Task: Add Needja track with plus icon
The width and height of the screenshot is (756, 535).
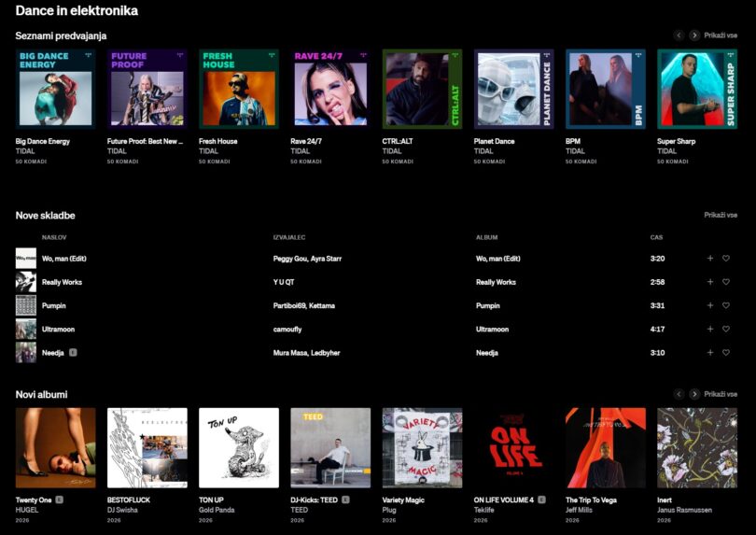Action: [709, 353]
